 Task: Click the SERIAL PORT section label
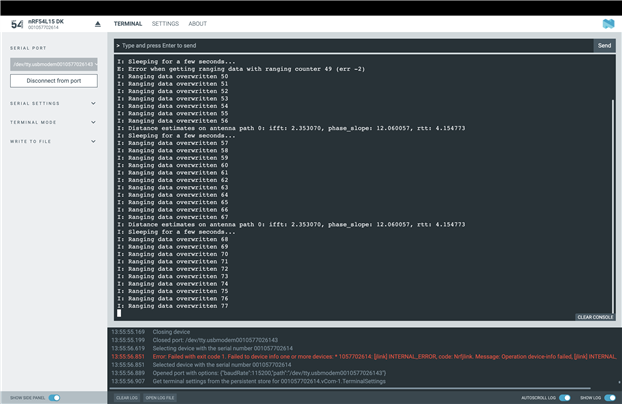(28, 48)
